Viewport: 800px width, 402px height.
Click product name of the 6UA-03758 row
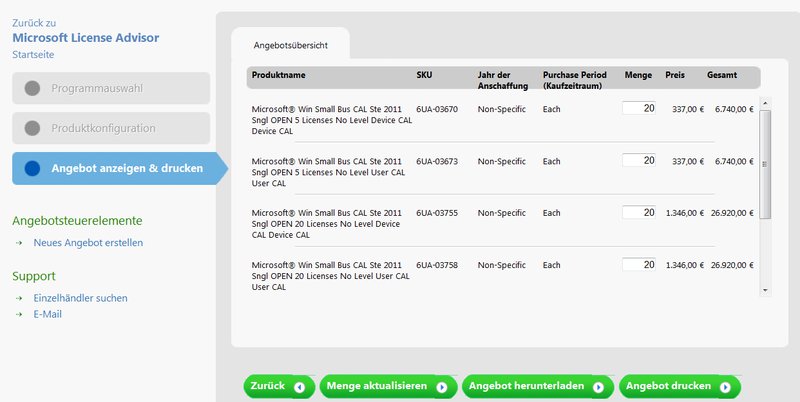(331, 276)
